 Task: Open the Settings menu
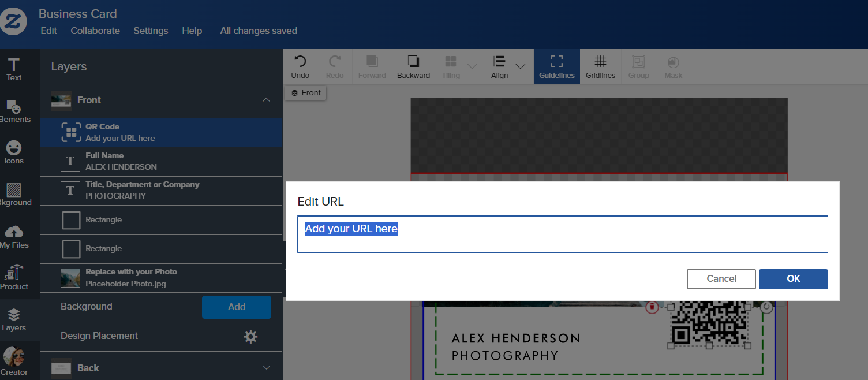coord(151,31)
